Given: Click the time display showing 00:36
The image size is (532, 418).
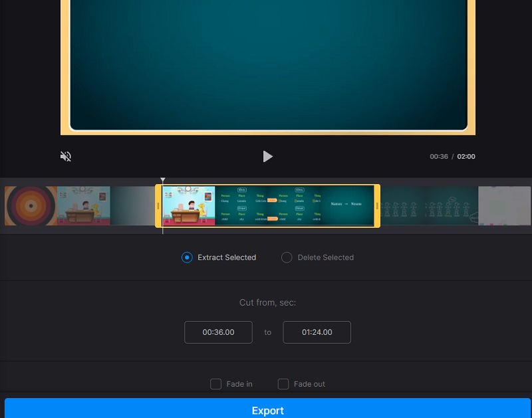Looking at the screenshot, I should click(440, 156).
